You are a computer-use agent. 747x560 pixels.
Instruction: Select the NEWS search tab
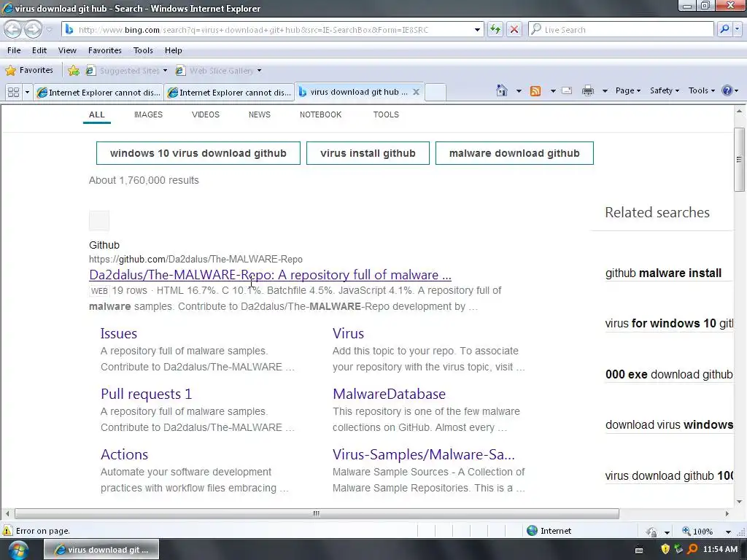coord(259,114)
